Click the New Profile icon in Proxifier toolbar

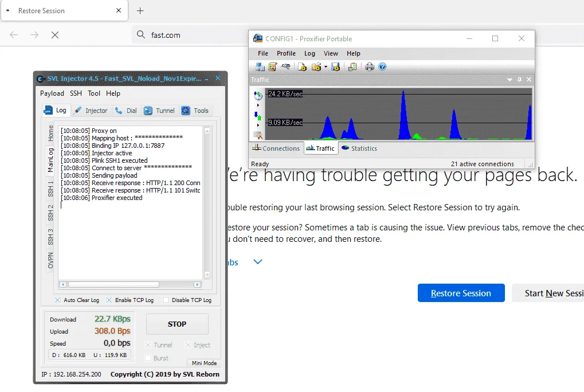303,67
